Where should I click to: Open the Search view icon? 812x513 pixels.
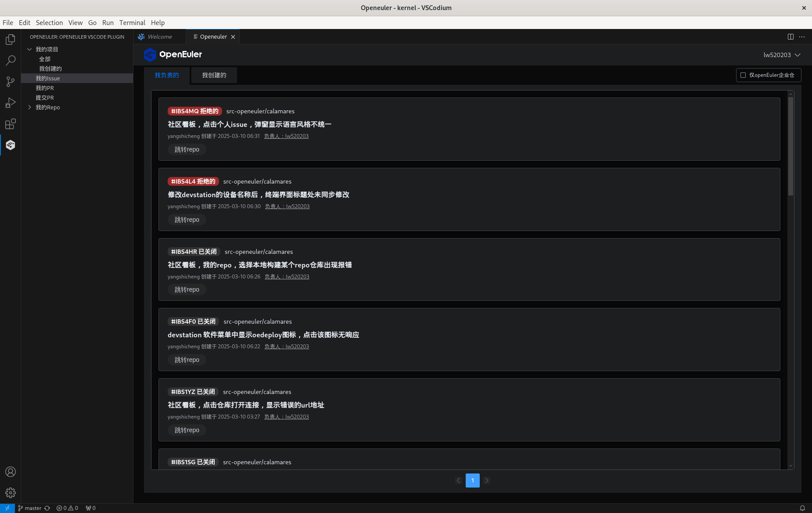pos(11,61)
